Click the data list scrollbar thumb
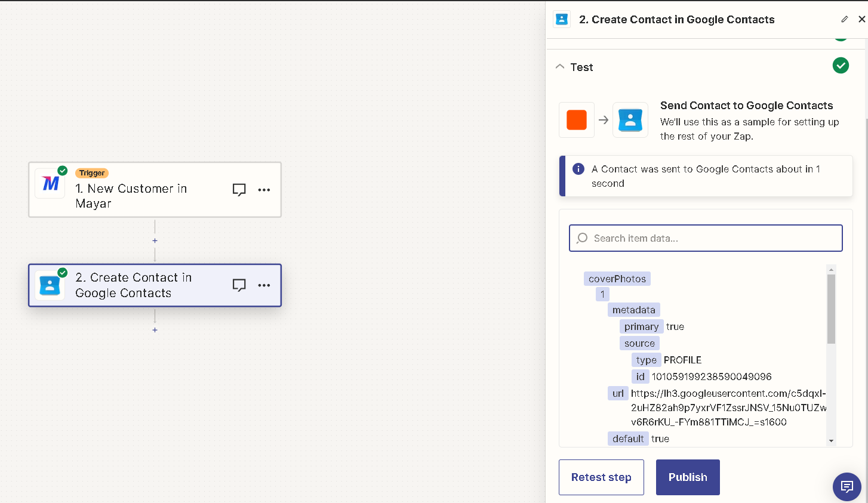Screen dimensions: 868x503 pyautogui.click(x=831, y=309)
